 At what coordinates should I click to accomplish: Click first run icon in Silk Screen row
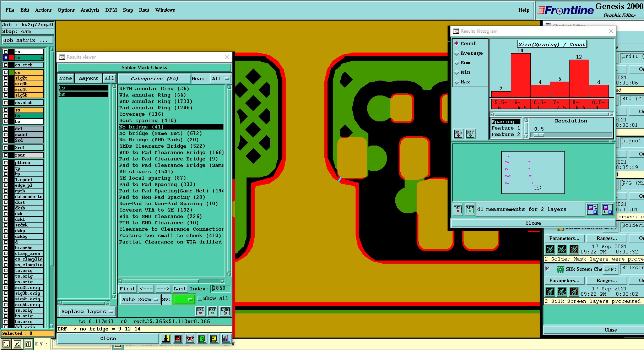(550, 291)
